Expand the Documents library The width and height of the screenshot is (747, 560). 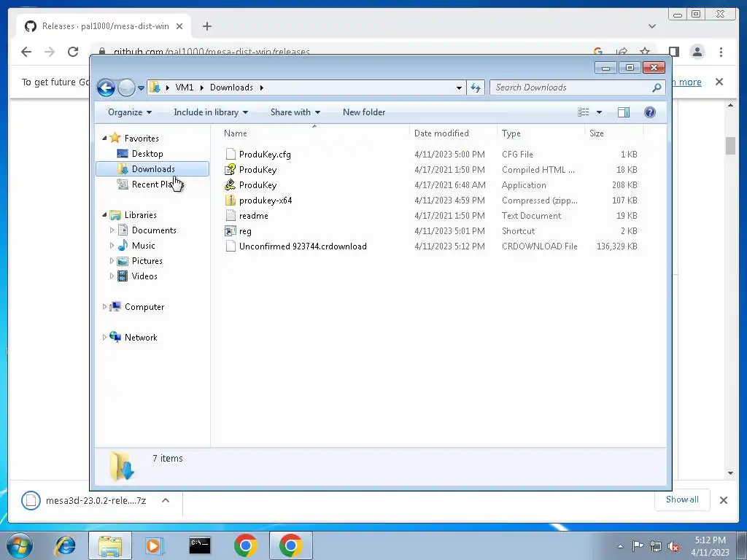click(112, 230)
